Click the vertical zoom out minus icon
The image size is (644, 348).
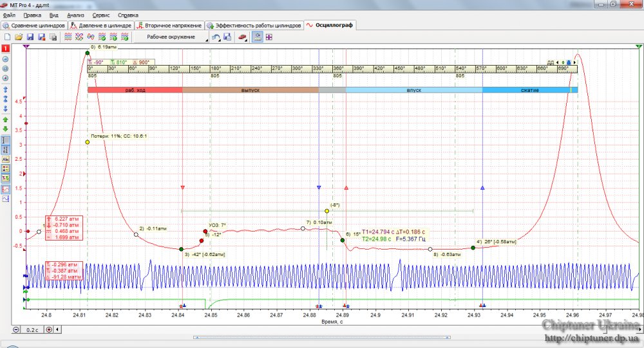[6, 59]
